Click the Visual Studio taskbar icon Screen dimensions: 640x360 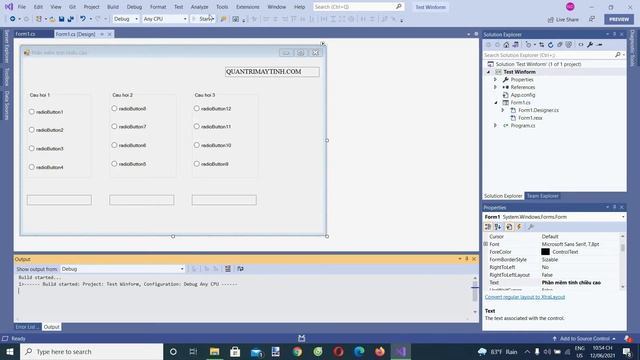400,351
